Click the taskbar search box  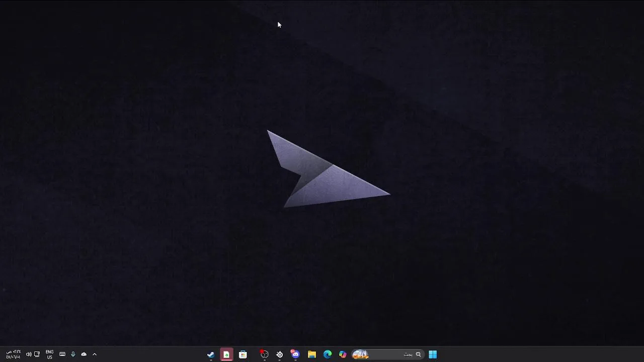click(387, 354)
